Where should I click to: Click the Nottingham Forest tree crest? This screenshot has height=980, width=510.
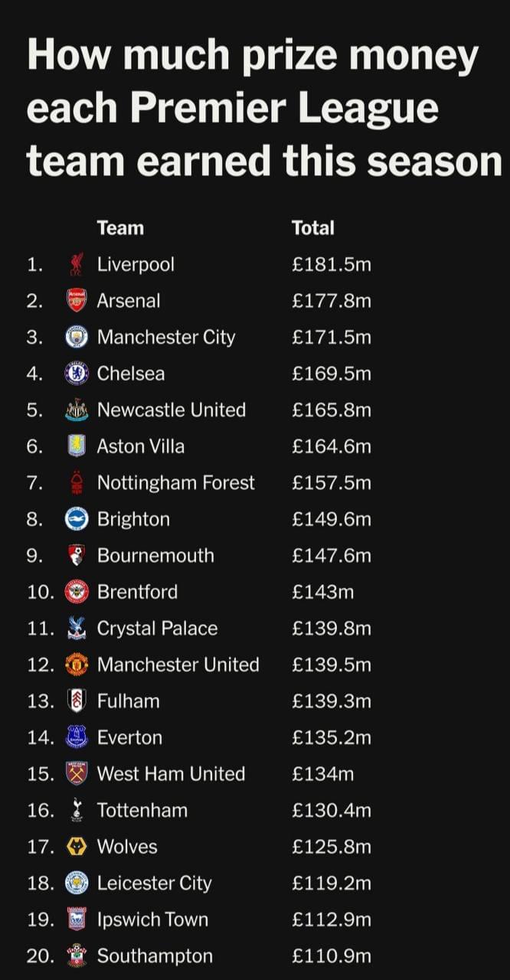[76, 482]
